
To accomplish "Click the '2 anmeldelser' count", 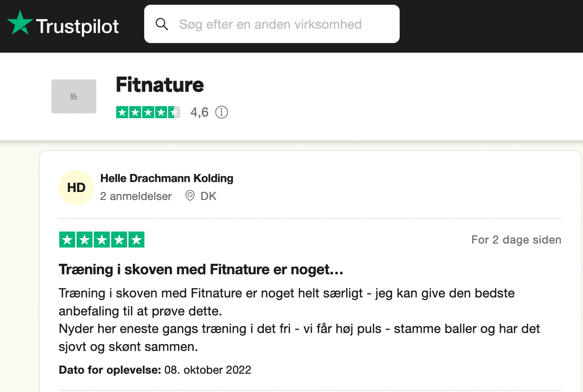I will pyautogui.click(x=136, y=196).
